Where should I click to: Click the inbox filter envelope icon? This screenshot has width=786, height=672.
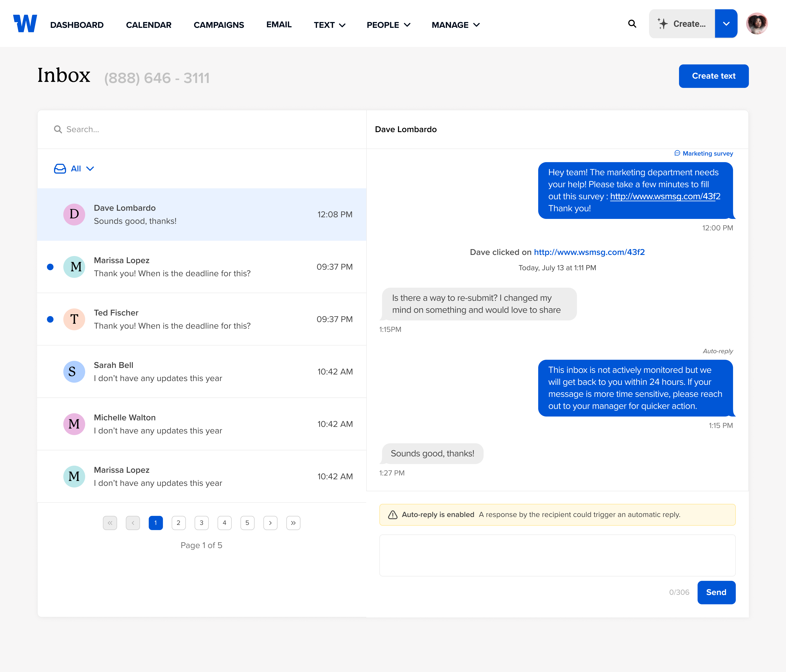(x=60, y=169)
